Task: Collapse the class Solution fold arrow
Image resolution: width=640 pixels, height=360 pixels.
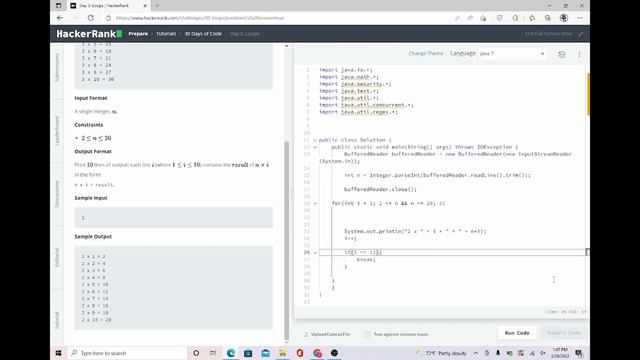Action: pos(315,140)
